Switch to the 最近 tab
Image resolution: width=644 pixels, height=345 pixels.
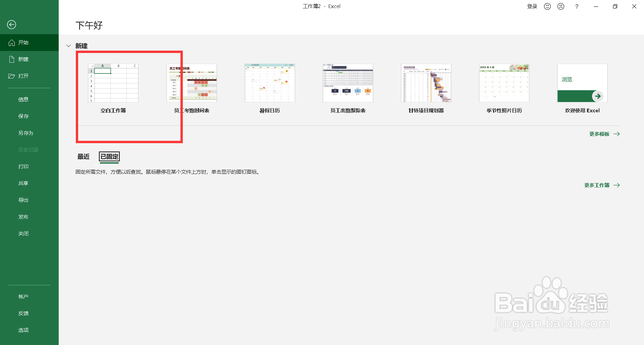coord(84,157)
